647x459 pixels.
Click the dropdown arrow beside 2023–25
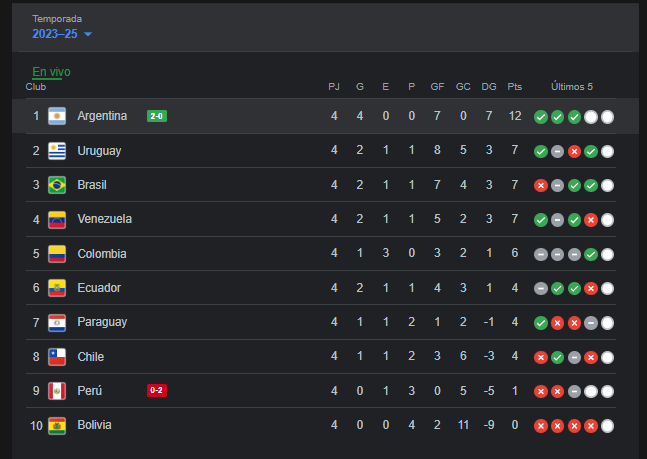88,34
